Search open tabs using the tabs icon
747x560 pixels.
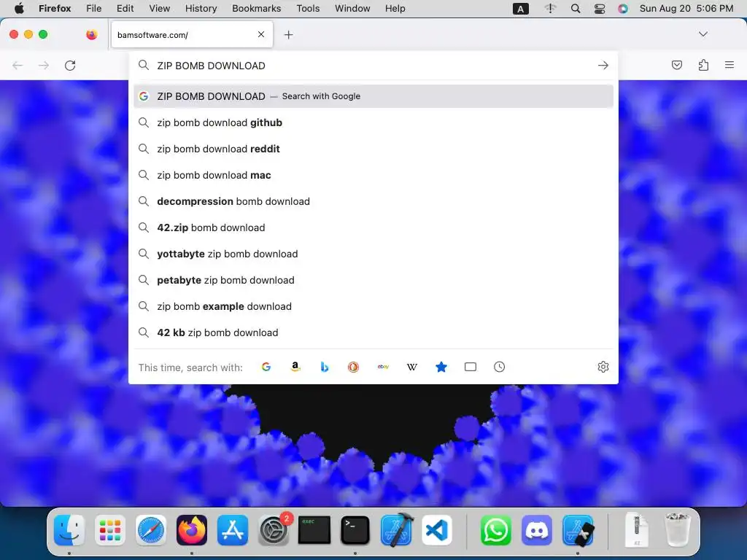(471, 367)
